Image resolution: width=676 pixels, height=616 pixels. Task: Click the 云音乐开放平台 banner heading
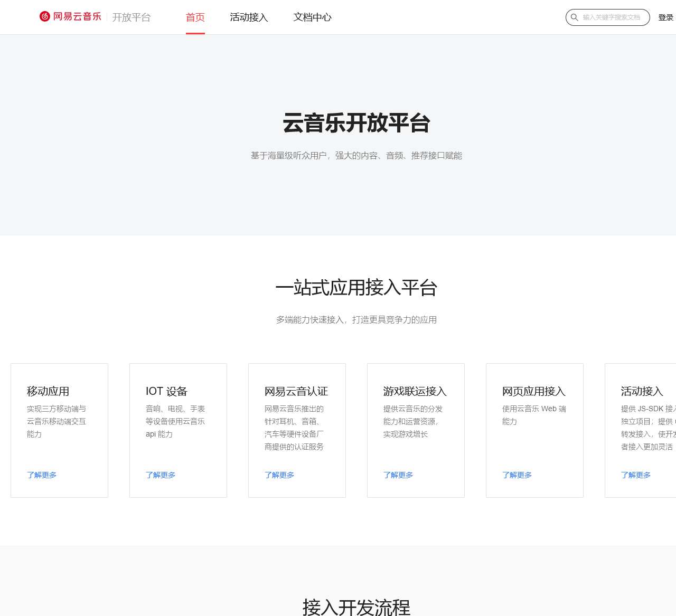tap(356, 123)
